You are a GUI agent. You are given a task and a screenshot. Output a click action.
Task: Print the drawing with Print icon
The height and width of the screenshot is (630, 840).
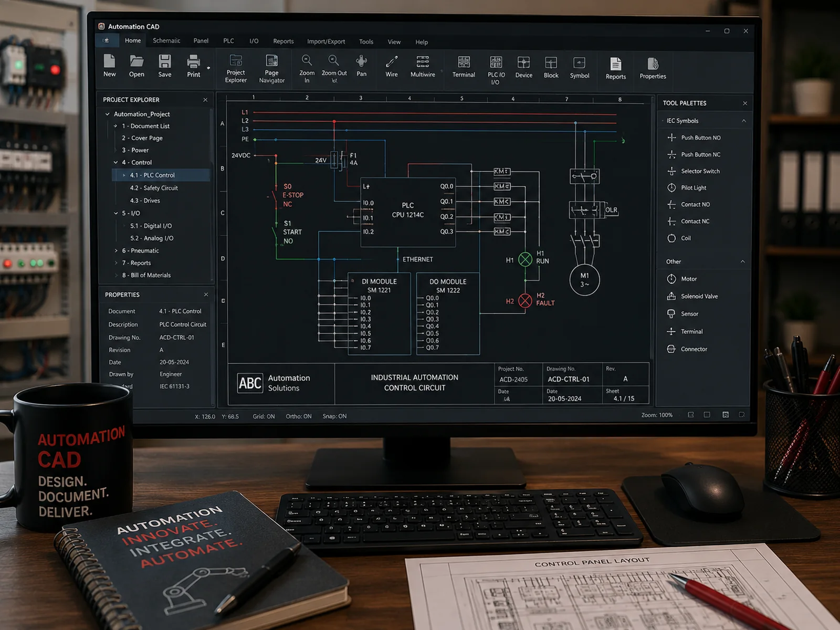tap(193, 62)
